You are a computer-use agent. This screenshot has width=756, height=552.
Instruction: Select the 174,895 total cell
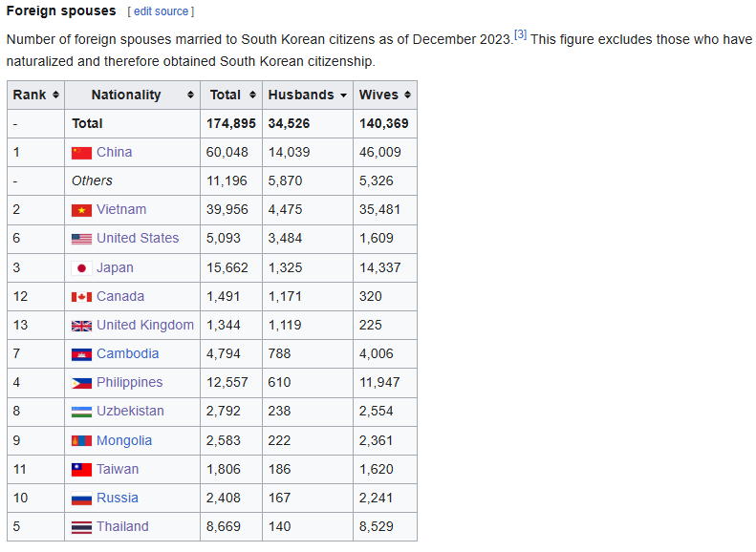(231, 124)
